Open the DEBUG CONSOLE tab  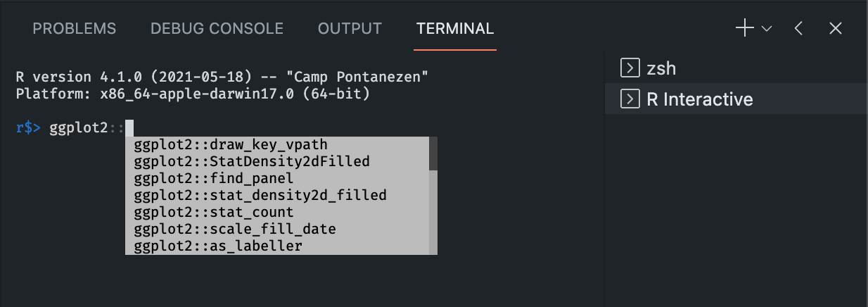coord(217,29)
